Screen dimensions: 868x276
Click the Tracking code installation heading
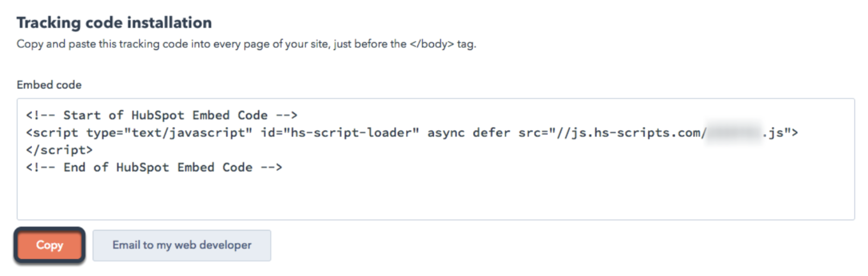pyautogui.click(x=114, y=23)
